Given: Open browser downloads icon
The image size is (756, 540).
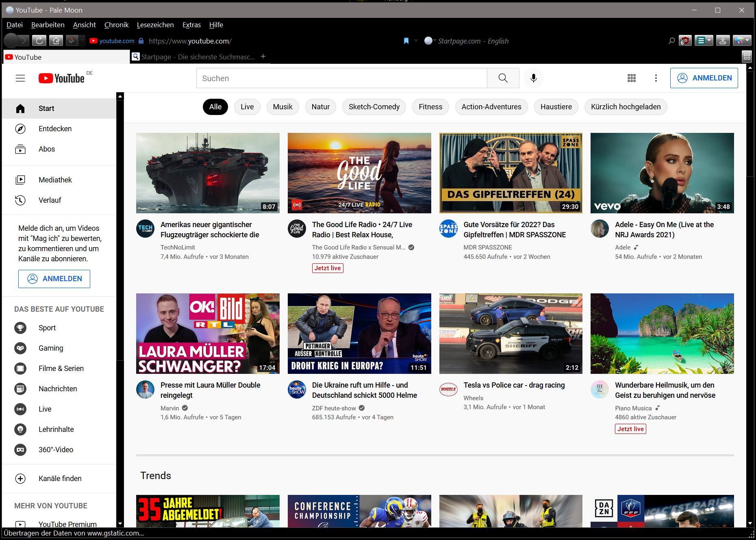Looking at the screenshot, I should coord(723,41).
